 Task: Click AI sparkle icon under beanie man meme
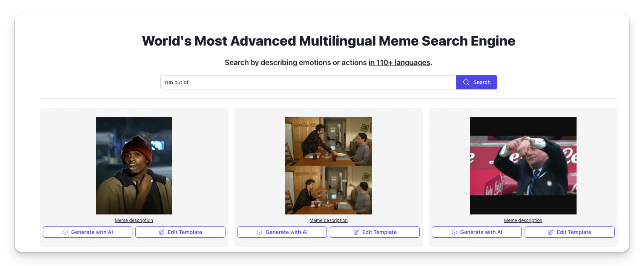pyautogui.click(x=65, y=232)
